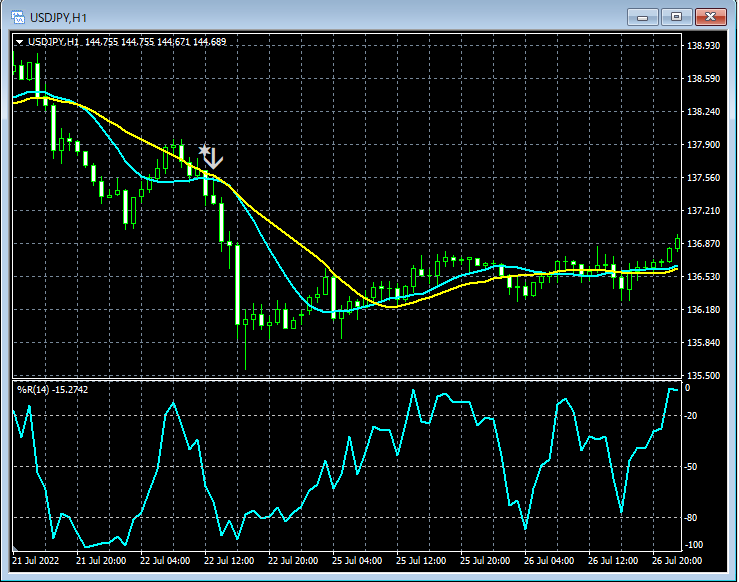
Task: Minimize the USDJPY,H1 chart window
Action: pos(642,17)
